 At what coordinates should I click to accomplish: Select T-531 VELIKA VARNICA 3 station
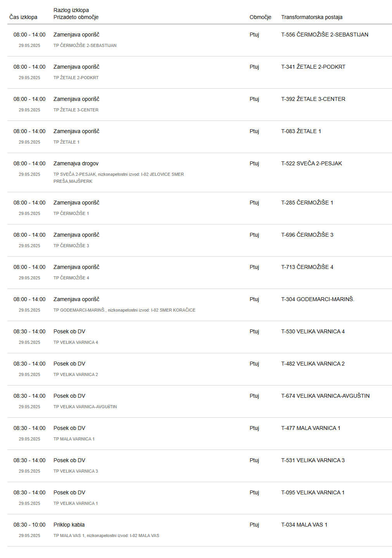(313, 460)
